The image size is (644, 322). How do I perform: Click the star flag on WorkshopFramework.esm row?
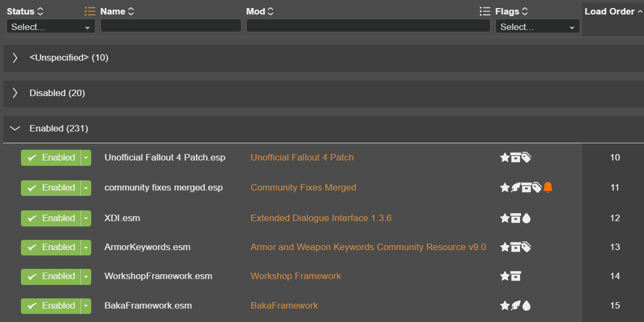click(504, 276)
